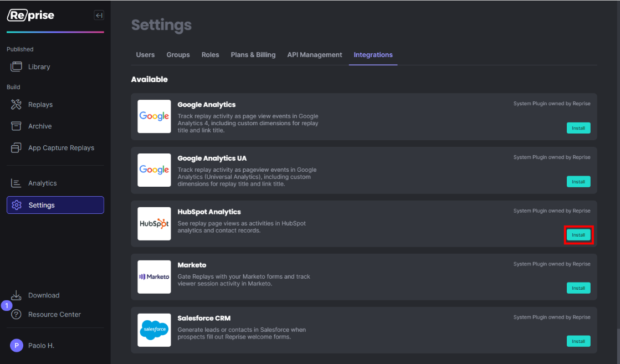Install the HubSpot Analytics plugin
Viewport: 620px width, 364px height.
[578, 235]
